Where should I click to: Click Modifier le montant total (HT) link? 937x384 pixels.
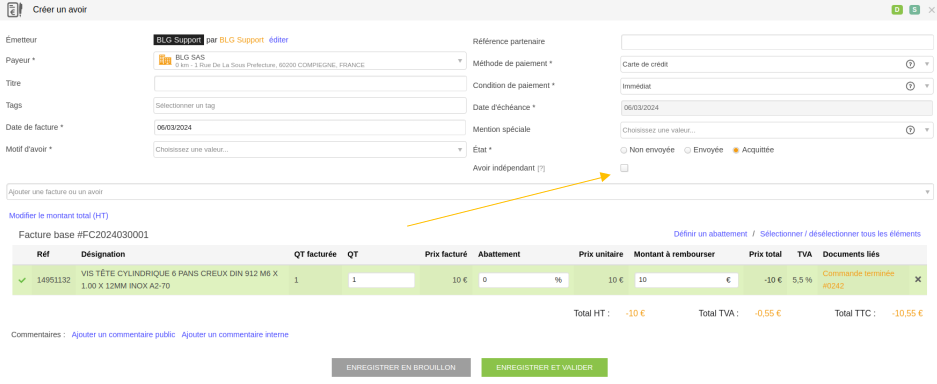59,216
